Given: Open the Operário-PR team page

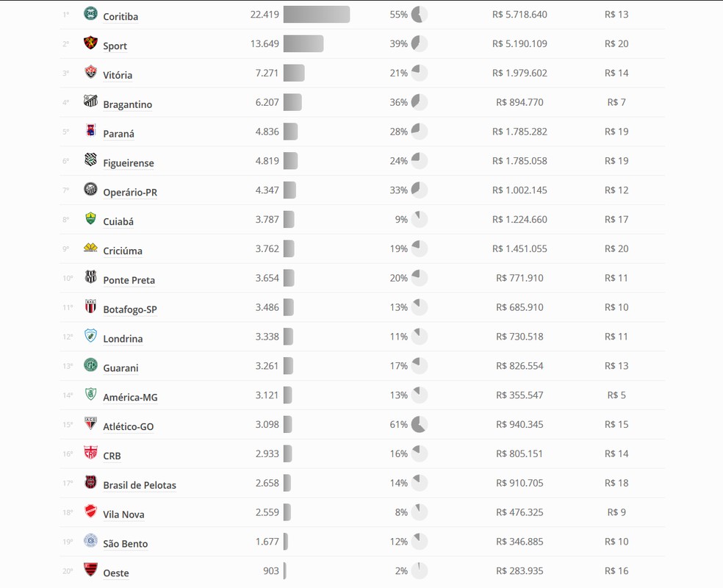Looking at the screenshot, I should 130,193.
